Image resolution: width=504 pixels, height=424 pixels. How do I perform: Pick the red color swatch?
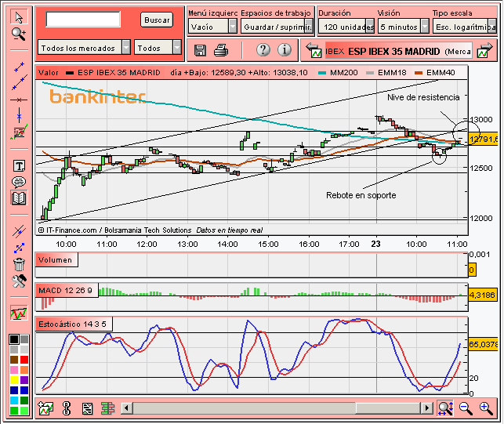click(24, 360)
